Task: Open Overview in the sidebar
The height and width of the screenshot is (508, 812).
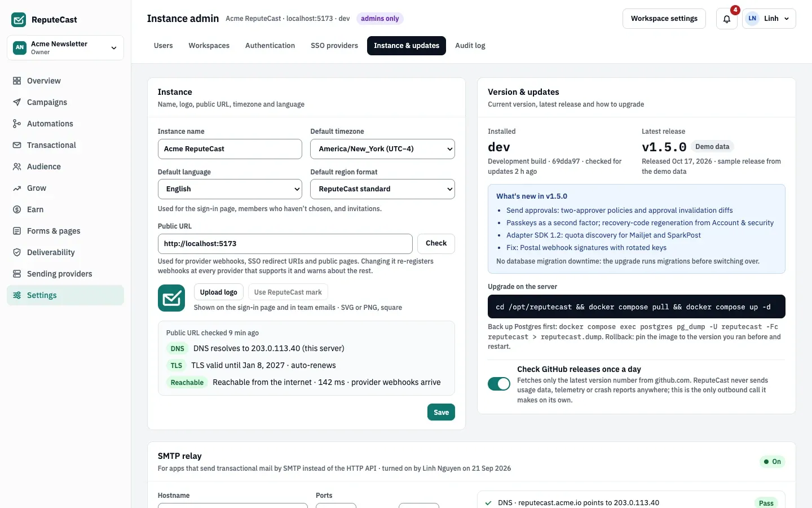Action: (65, 81)
